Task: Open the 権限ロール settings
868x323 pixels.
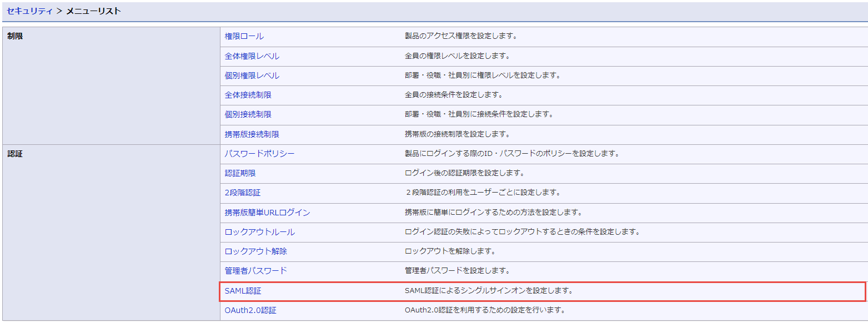Action: point(244,36)
